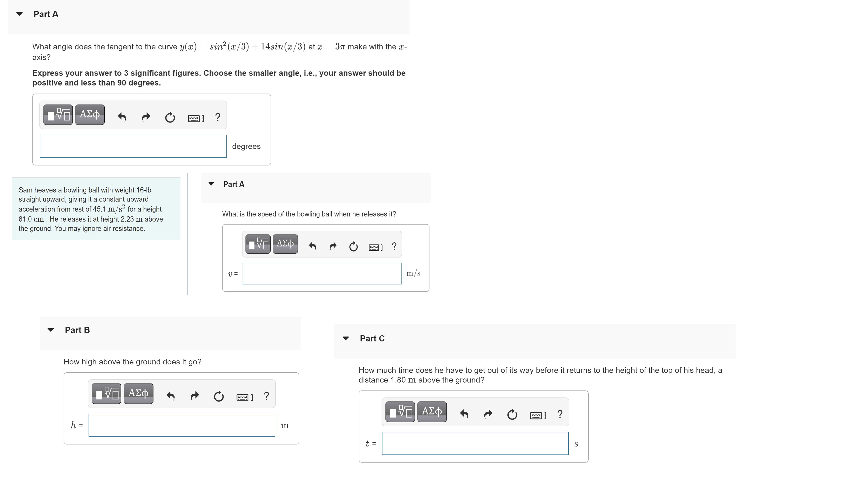Select ΑΣφ Greek letters in Part C toolbar
The image size is (868, 488).
[432, 411]
